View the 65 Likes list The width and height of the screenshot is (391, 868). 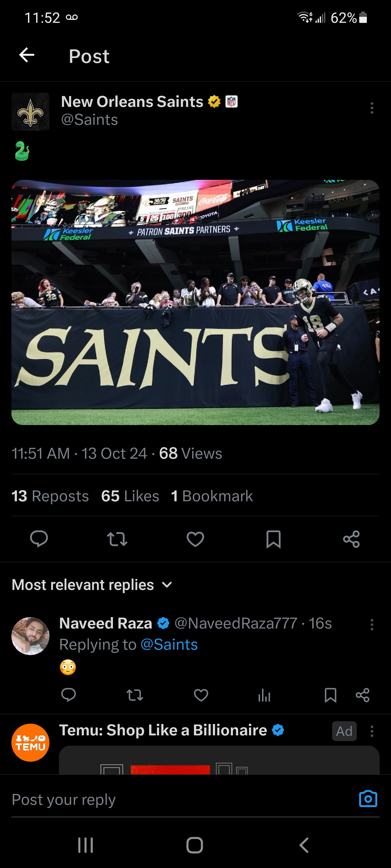(x=130, y=496)
